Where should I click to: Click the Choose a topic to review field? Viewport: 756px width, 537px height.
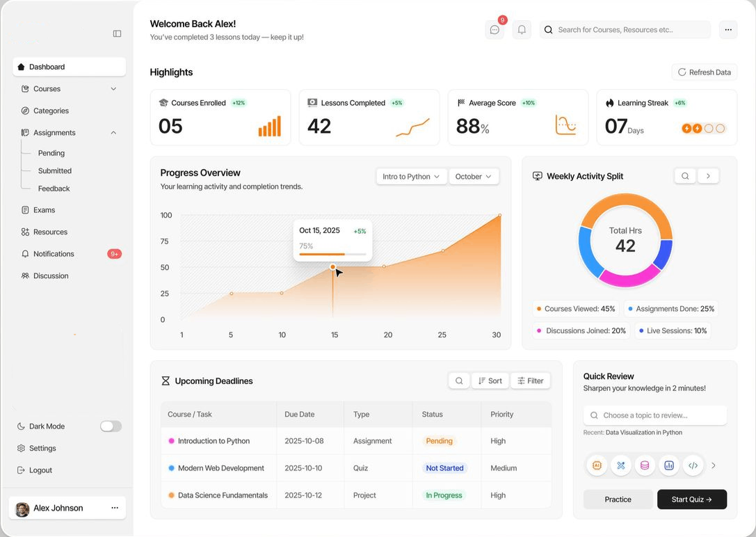pyautogui.click(x=655, y=415)
